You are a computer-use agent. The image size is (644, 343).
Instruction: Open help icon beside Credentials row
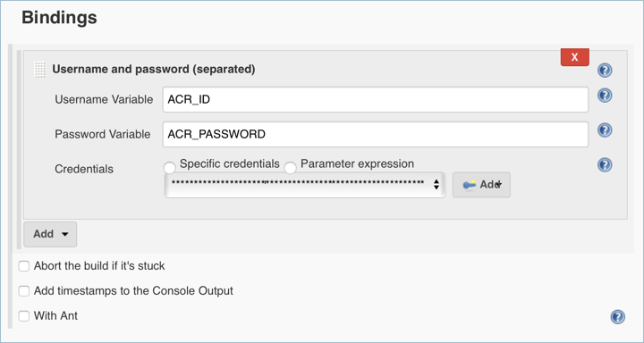coord(605,165)
